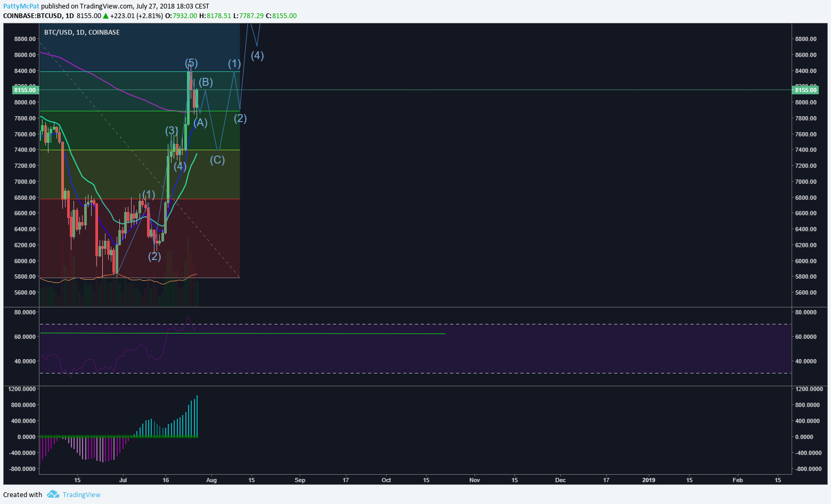
Task: Click 7000.00 on the left price axis
Action: (25, 182)
